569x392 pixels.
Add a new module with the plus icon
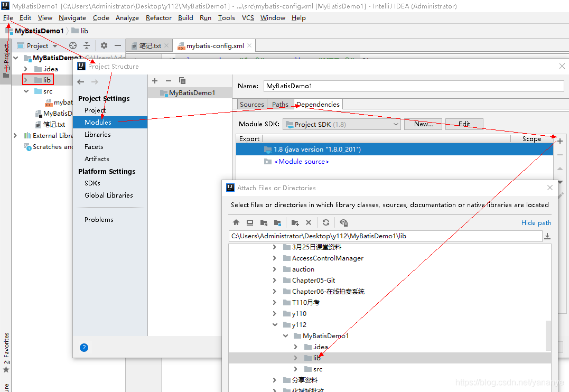point(155,81)
